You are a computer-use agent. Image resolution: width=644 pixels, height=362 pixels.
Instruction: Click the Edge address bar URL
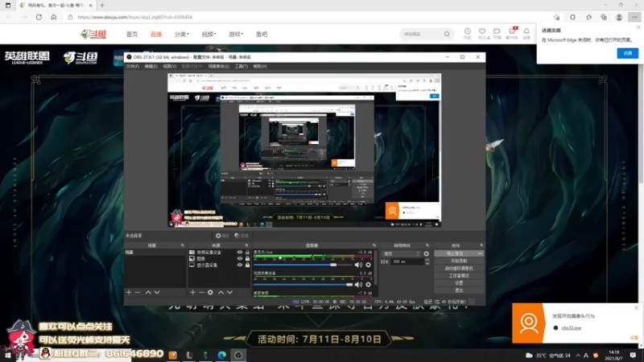[x=134, y=17]
